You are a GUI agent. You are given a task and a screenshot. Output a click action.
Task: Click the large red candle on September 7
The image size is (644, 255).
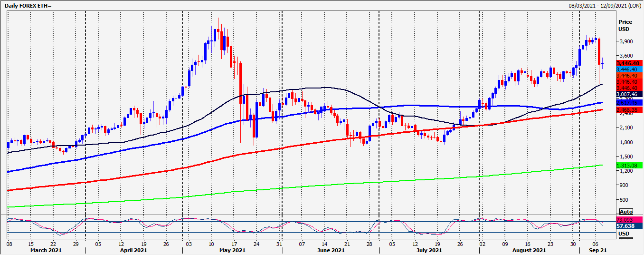point(599,51)
